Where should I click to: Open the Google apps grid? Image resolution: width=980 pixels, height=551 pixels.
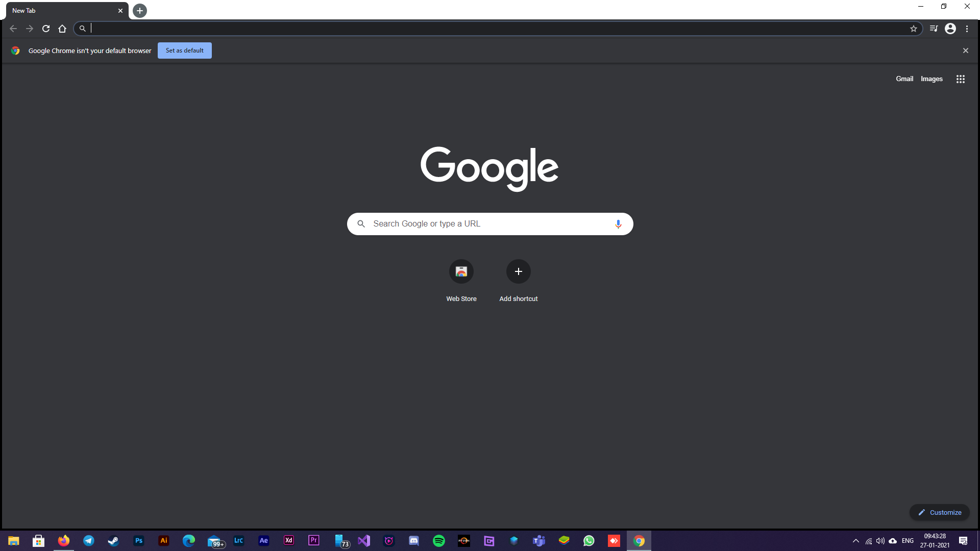click(x=961, y=79)
